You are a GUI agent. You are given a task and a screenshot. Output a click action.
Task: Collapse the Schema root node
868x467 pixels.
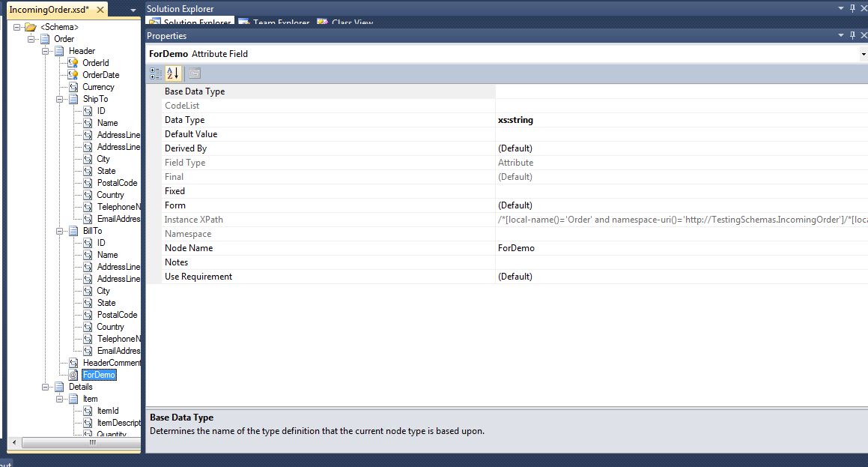[16, 27]
